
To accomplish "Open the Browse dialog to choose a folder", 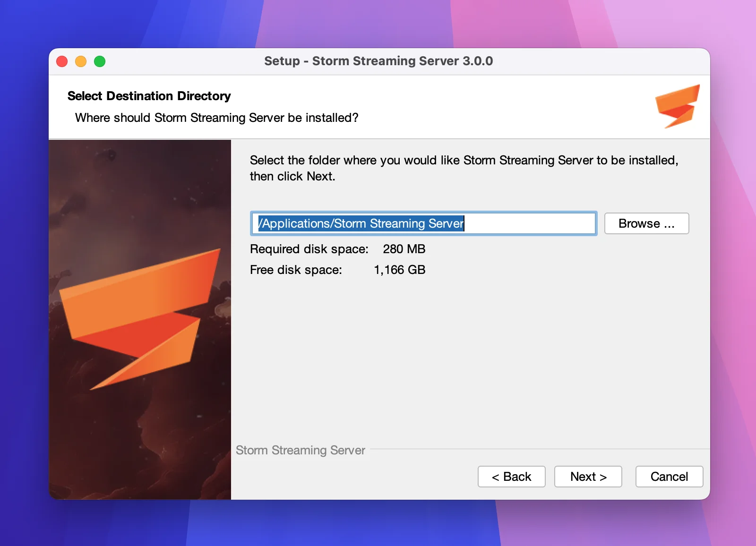I will (646, 223).
